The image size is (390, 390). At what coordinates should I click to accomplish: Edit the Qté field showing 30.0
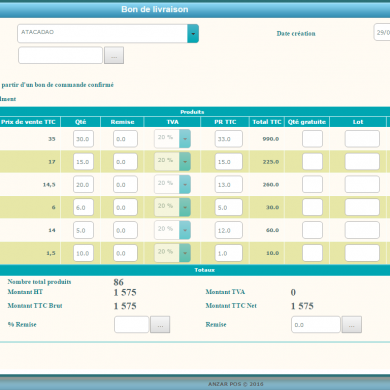pos(83,139)
